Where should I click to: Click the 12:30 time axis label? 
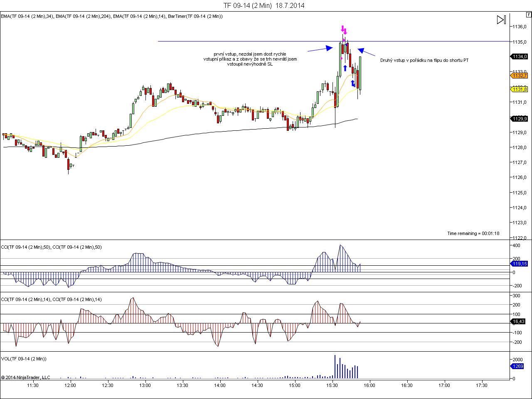[108, 385]
